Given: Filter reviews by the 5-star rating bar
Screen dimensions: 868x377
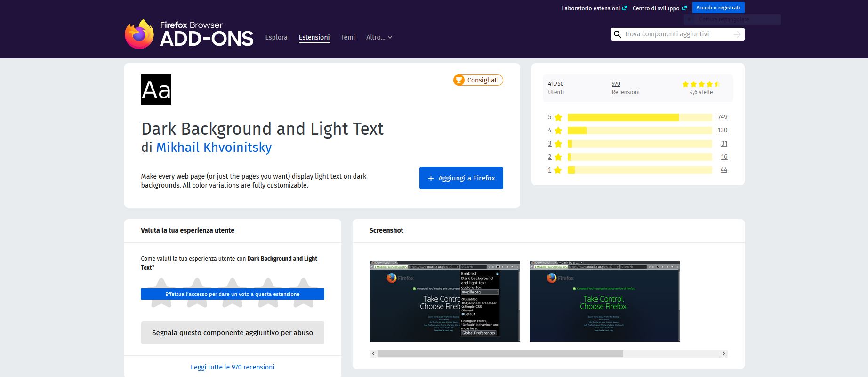Looking at the screenshot, I should 640,117.
